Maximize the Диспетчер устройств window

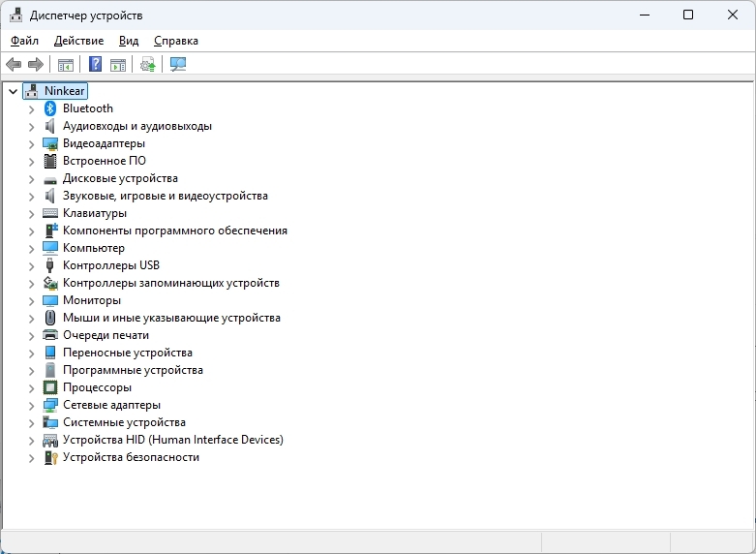[x=688, y=15]
